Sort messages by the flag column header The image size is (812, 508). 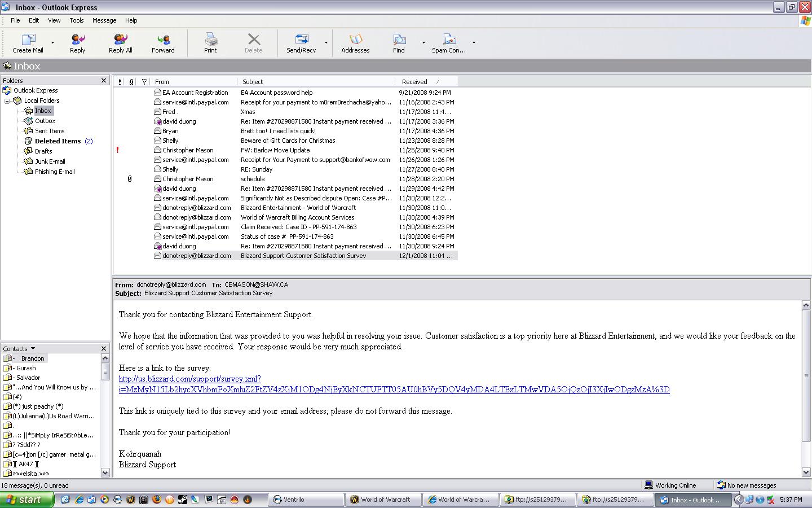(x=144, y=82)
